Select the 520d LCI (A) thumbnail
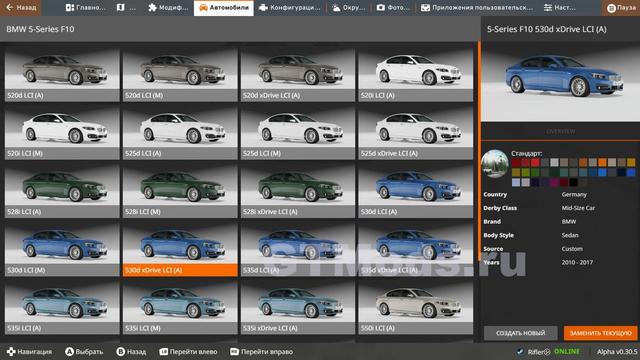This screenshot has width=640, height=360. (x=62, y=74)
